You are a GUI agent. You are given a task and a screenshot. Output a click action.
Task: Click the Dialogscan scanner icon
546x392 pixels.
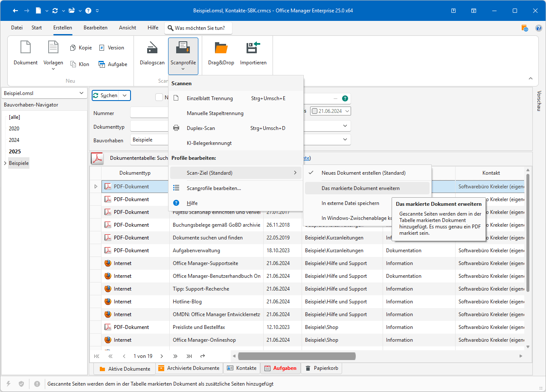[152, 48]
